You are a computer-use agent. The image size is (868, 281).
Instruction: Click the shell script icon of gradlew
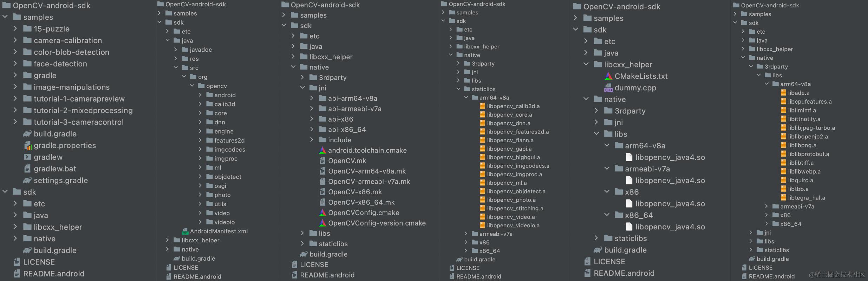pos(27,157)
